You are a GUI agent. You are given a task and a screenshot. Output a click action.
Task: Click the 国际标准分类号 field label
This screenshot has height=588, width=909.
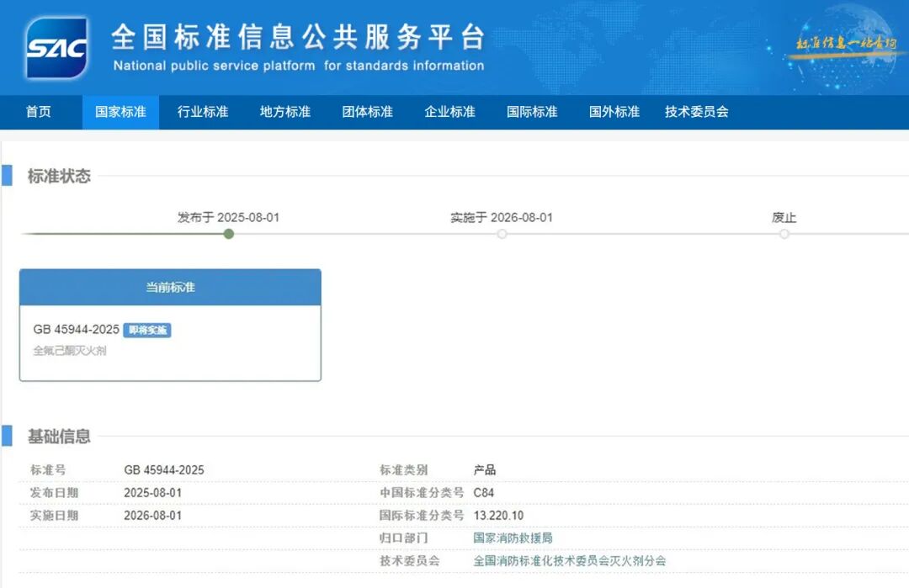pyautogui.click(x=422, y=516)
